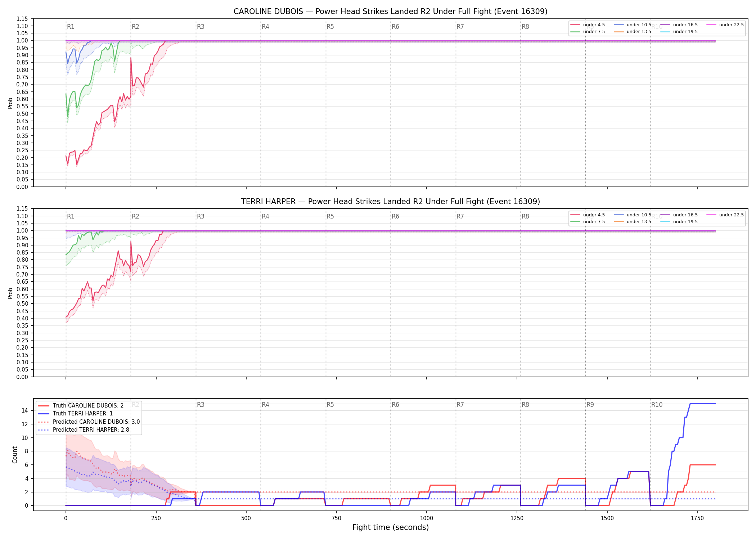
Task: Click 'under 13.5' legend entry in Terri Harper chart
Action: pyautogui.click(x=633, y=222)
